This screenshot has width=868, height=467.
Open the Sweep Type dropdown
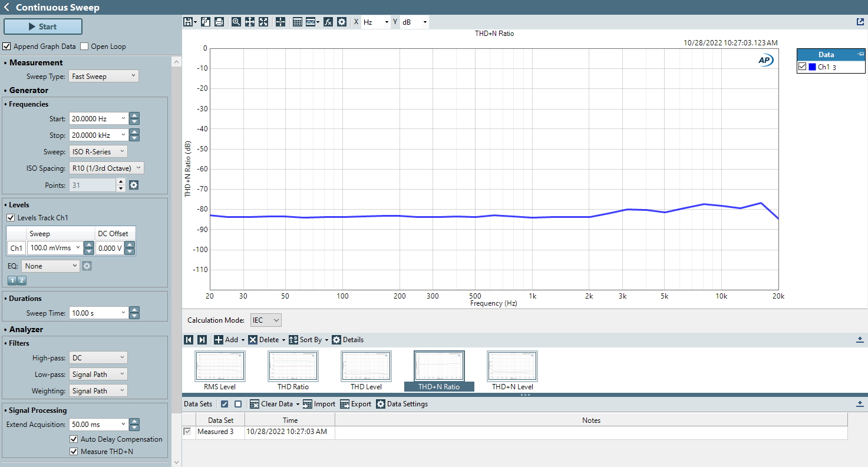(x=104, y=76)
